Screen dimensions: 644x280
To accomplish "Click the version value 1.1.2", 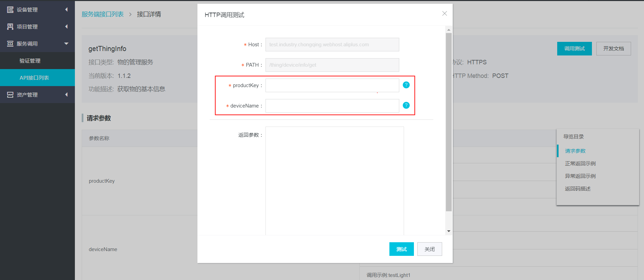I will pyautogui.click(x=124, y=76).
